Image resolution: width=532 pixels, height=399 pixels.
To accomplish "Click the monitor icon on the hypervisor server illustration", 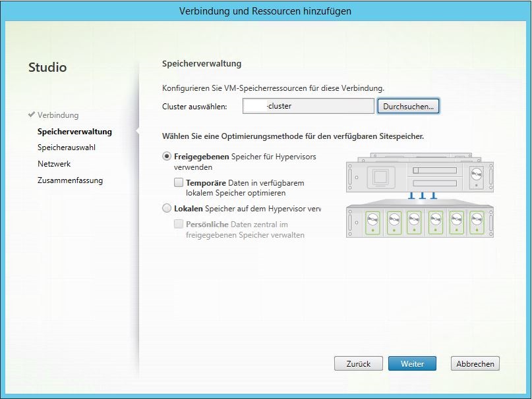I will (379, 177).
